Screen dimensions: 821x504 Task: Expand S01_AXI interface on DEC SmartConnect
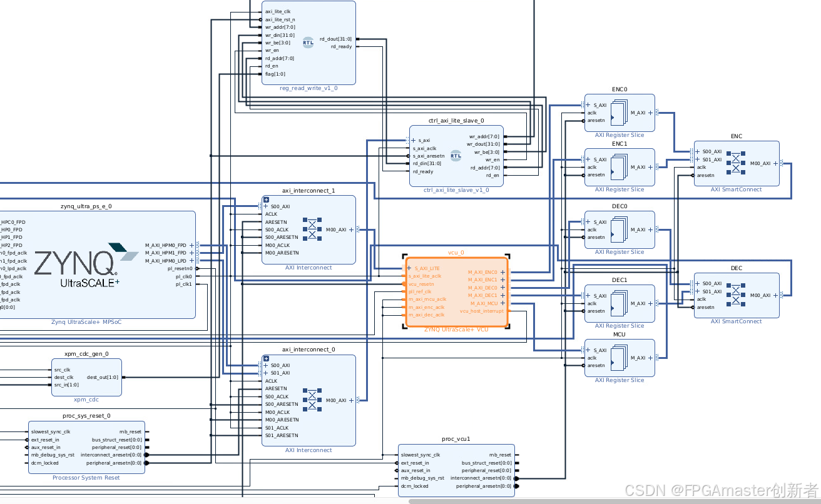pyautogui.click(x=698, y=291)
